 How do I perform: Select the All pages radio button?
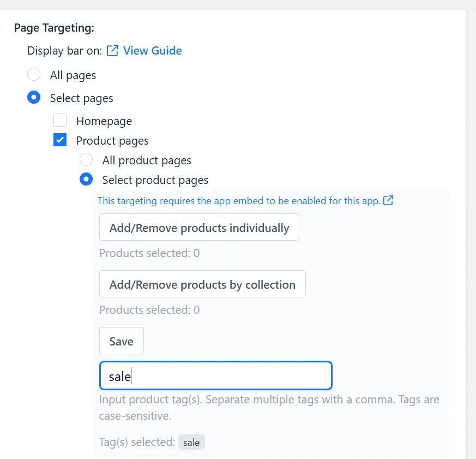[34, 74]
